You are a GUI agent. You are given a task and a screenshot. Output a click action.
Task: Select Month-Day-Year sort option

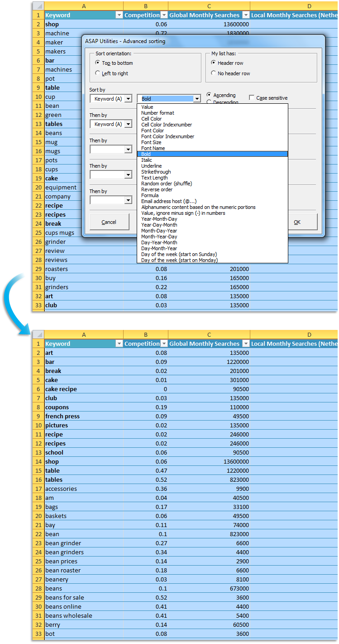click(212, 231)
